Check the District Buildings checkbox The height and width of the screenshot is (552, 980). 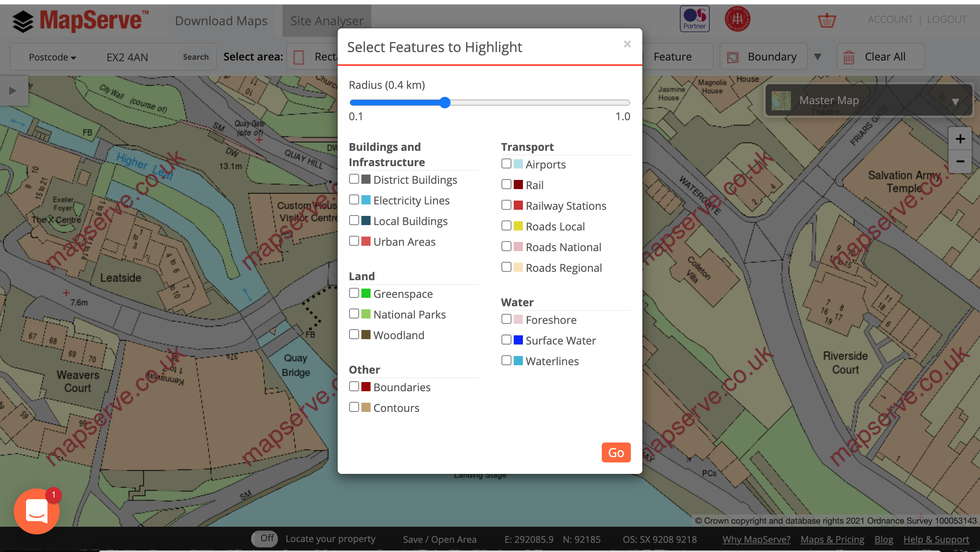[354, 179]
